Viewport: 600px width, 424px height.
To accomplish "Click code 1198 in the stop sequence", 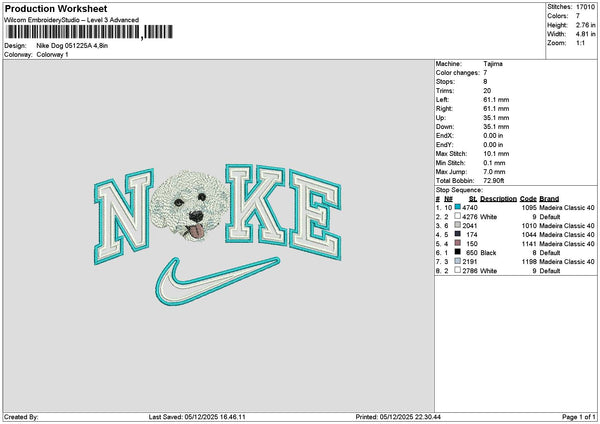I will tap(529, 262).
